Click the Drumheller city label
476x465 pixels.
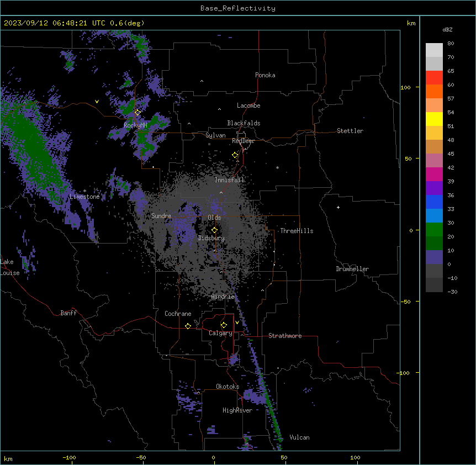point(352,269)
